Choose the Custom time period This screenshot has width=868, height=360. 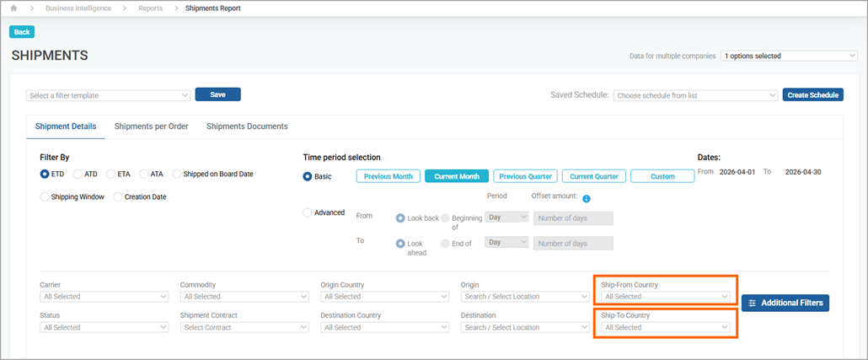[x=662, y=176]
